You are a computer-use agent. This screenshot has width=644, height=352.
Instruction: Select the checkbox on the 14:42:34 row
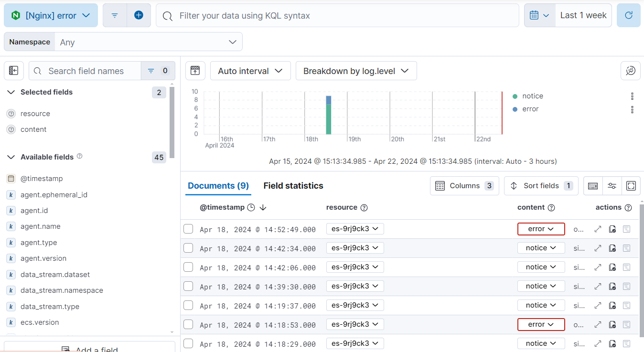click(x=188, y=248)
